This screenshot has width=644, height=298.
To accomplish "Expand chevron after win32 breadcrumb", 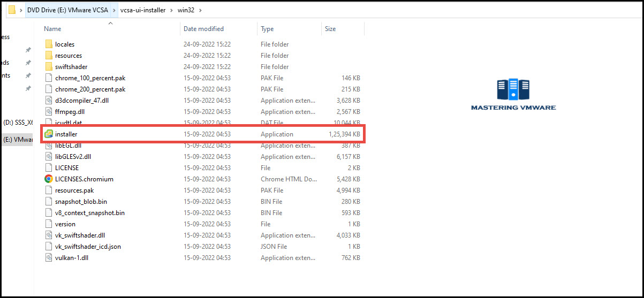I will point(200,10).
